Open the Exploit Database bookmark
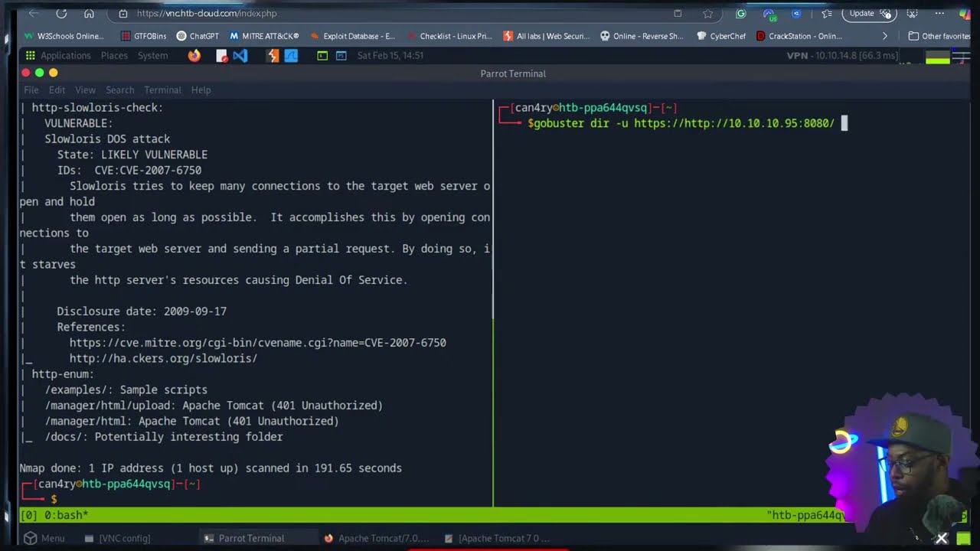This screenshot has width=980, height=551. (x=353, y=36)
